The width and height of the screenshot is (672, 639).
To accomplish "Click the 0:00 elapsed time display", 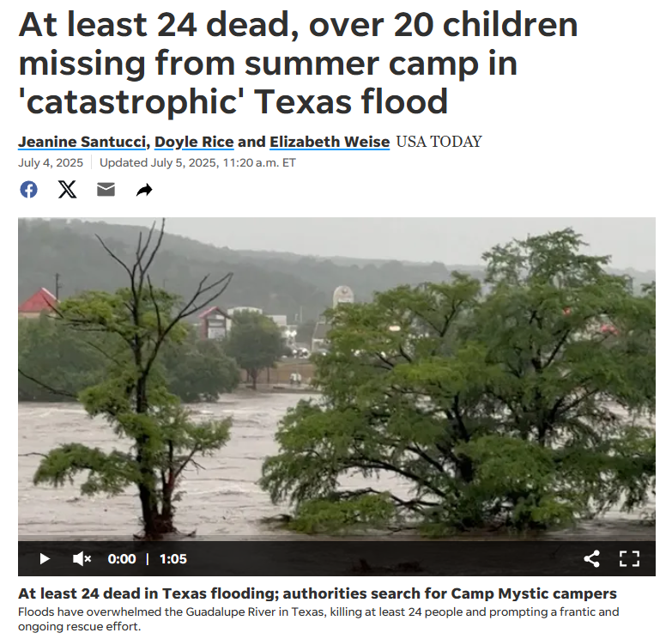I will pos(122,559).
